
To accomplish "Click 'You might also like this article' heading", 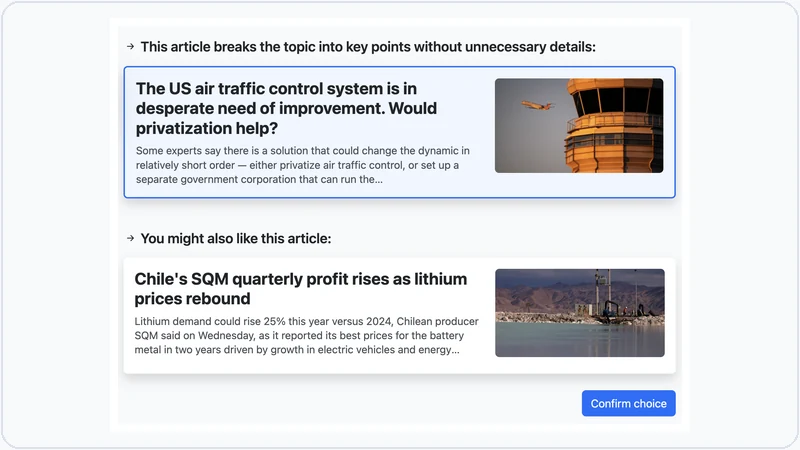I will pos(236,238).
